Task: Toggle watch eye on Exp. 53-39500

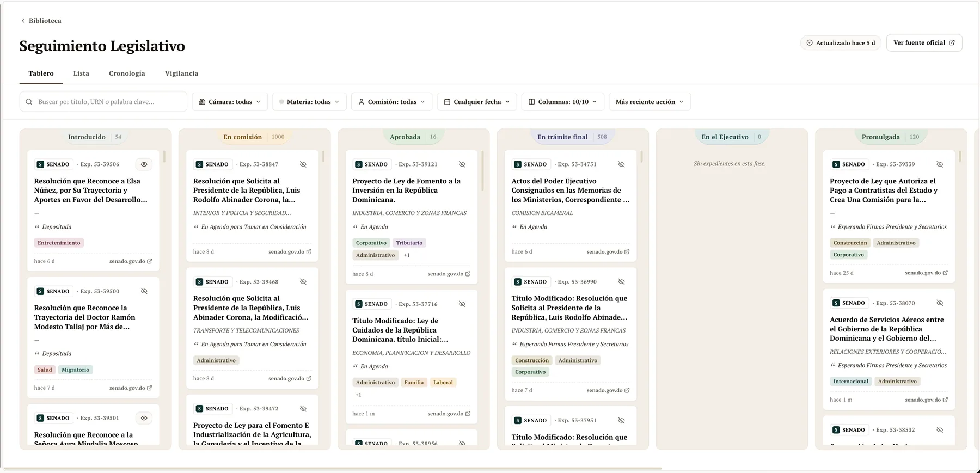Action: 144,291
